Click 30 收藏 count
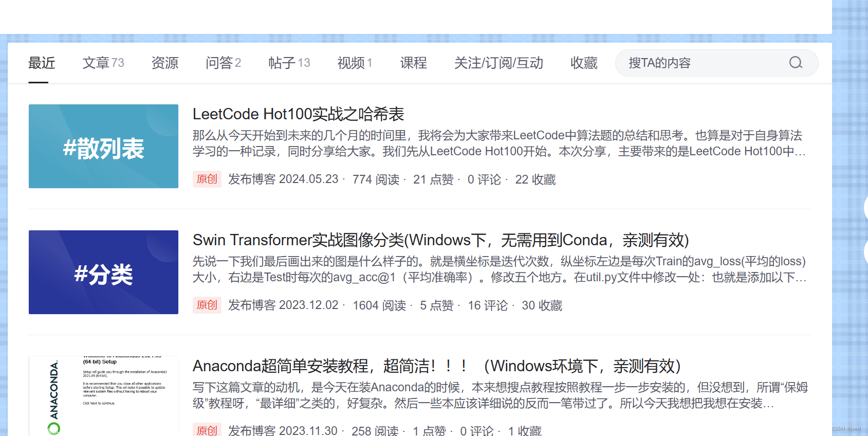Image resolution: width=868 pixels, height=436 pixels. tap(542, 305)
